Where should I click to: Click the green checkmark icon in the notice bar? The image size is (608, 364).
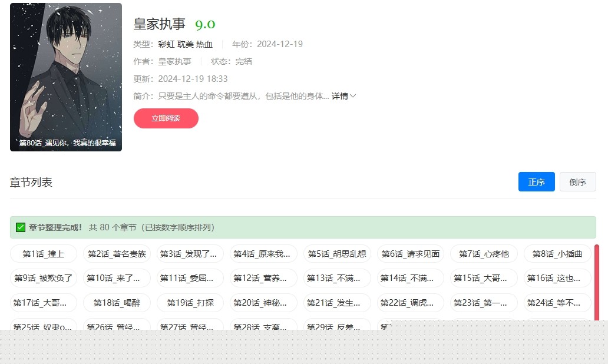tap(21, 227)
